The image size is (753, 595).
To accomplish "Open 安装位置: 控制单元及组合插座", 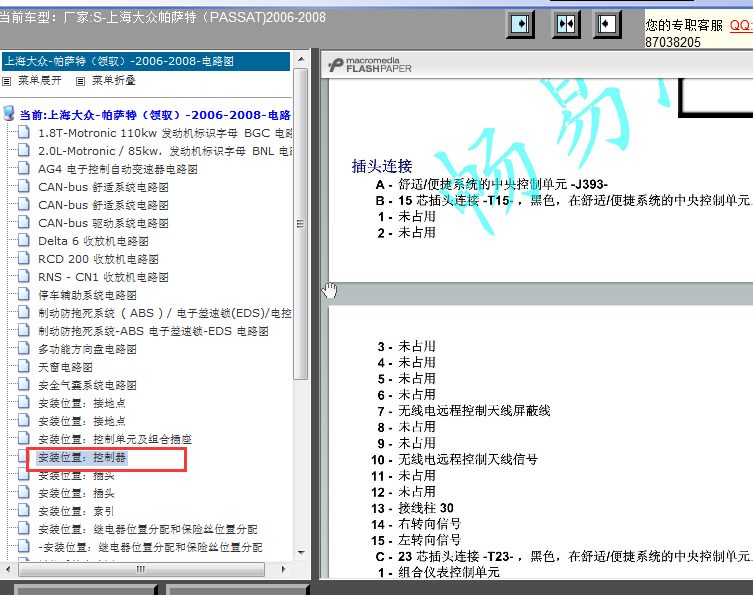I will tap(115, 439).
